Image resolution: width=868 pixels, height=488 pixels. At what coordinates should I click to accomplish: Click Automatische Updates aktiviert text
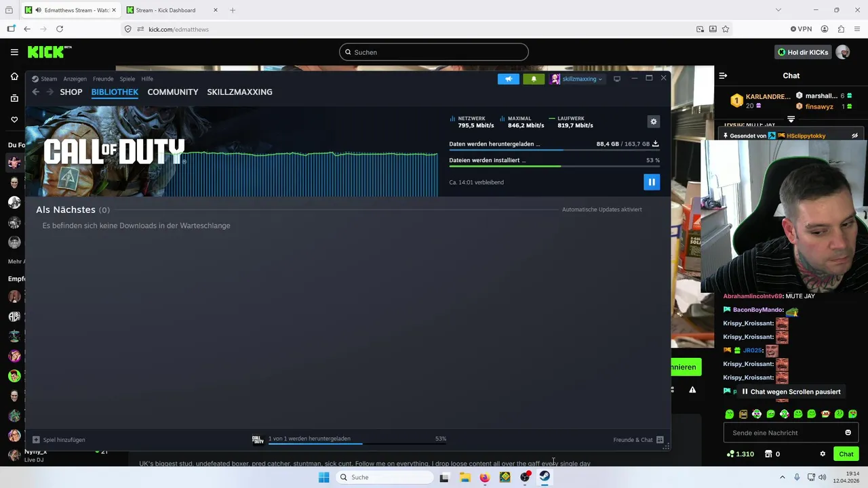[601, 209]
